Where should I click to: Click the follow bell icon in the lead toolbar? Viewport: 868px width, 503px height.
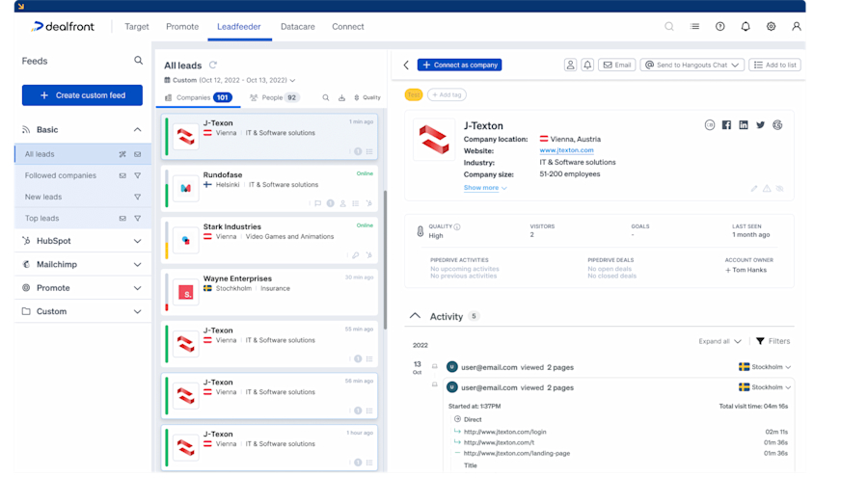587,65
